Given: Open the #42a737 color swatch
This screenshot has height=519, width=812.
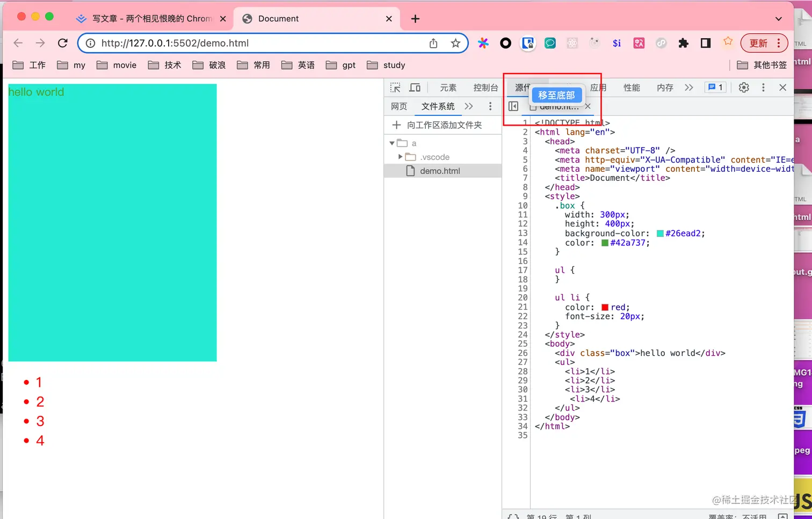Looking at the screenshot, I should (605, 243).
